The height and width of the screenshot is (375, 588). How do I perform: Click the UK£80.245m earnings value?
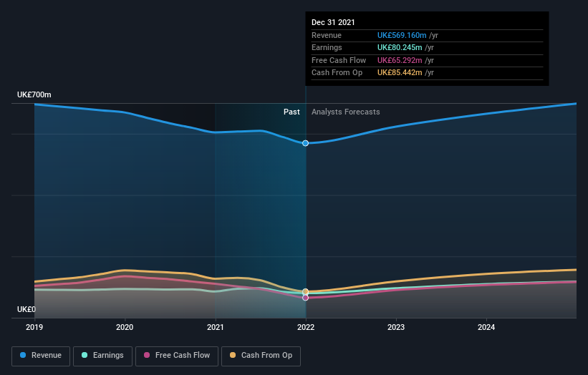(400, 47)
